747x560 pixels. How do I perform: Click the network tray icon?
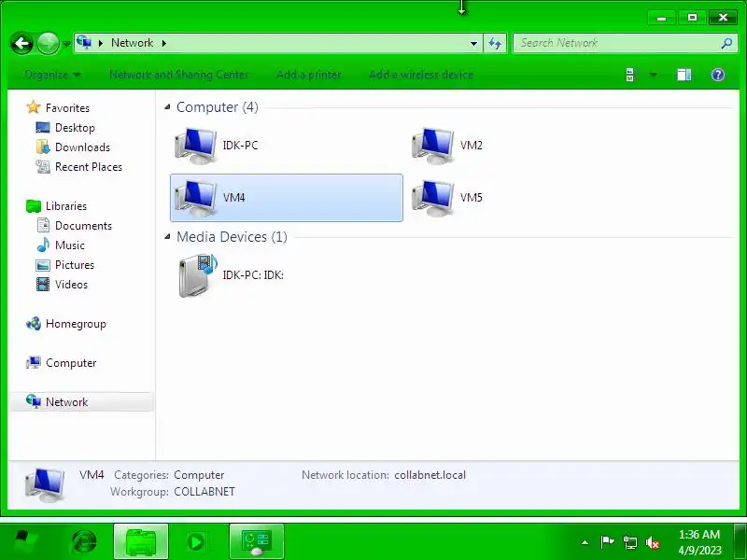click(629, 542)
